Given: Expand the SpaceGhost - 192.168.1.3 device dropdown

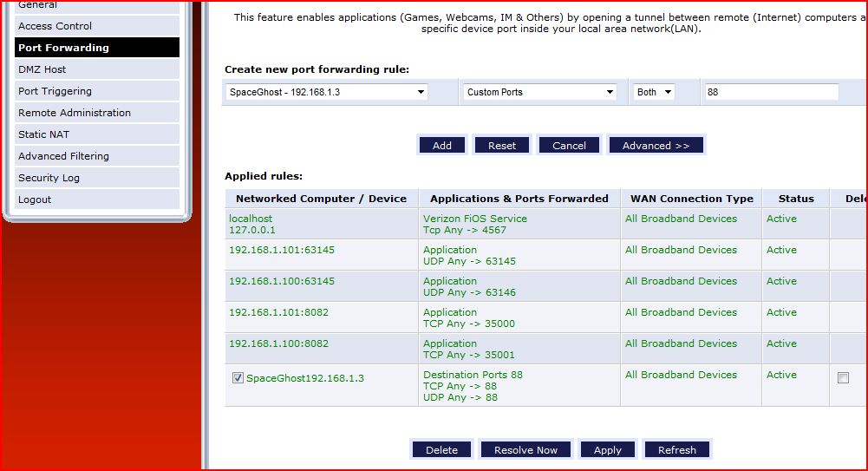Looking at the screenshot, I should (327, 92).
